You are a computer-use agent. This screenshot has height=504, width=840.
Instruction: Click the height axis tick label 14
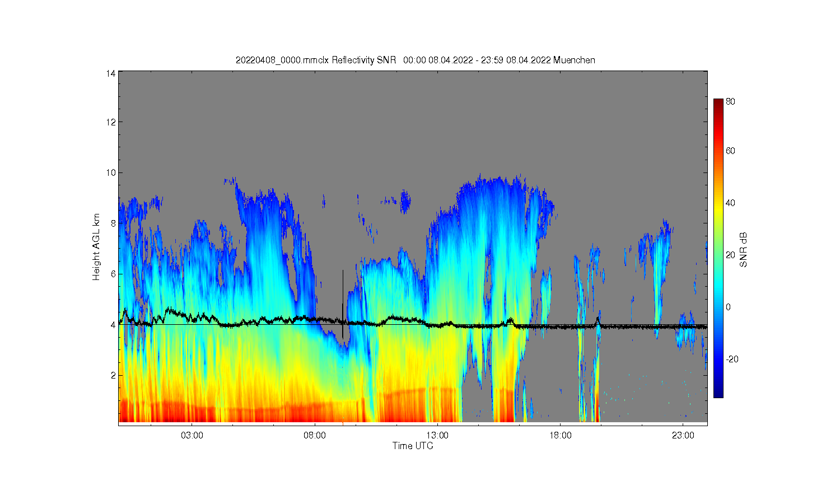coord(111,73)
